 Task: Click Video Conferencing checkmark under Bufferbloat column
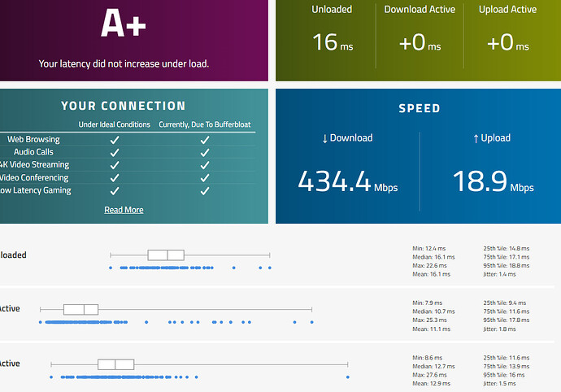point(205,178)
